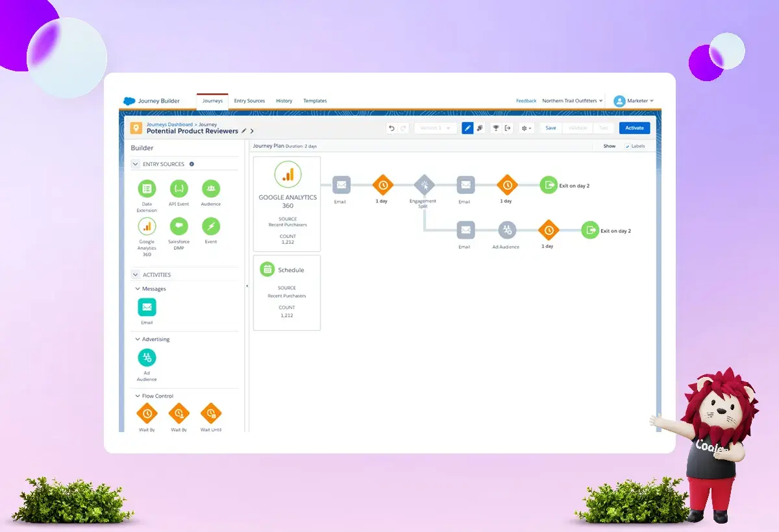Open the Feedback link
Viewport: 779px width, 532px height.
[526, 101]
